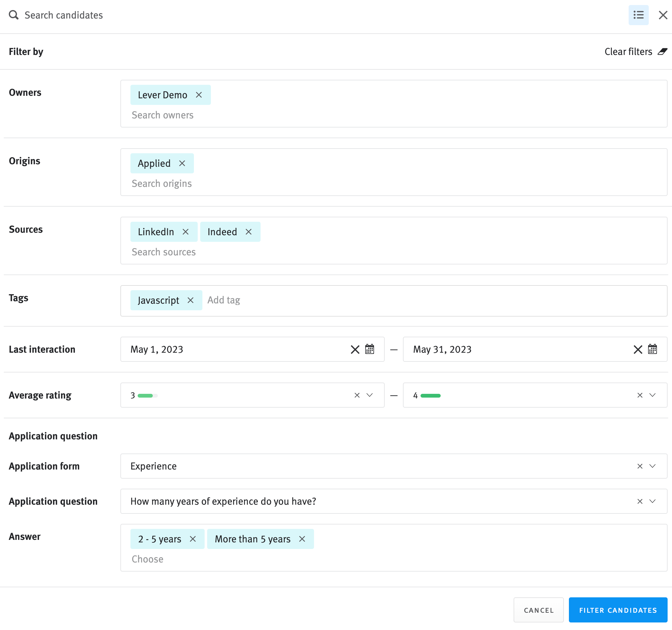
Task: Open the calendar picker for May 31, 2023
Action: (x=653, y=349)
